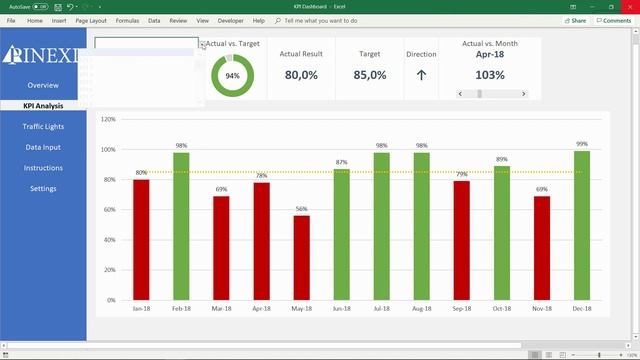Open the Customize Quick Access Toolbar dropdown
The height and width of the screenshot is (360, 640).
pyautogui.click(x=100, y=7)
